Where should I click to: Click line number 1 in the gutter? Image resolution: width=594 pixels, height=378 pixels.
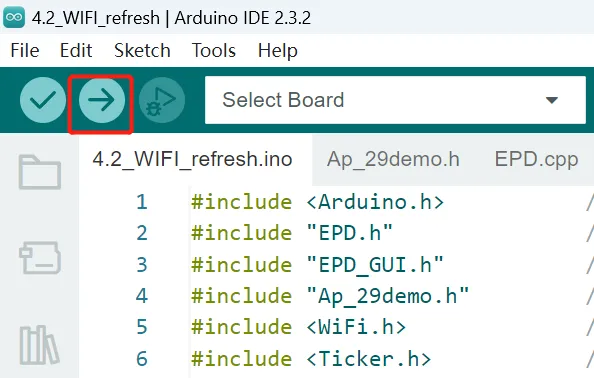[142, 202]
